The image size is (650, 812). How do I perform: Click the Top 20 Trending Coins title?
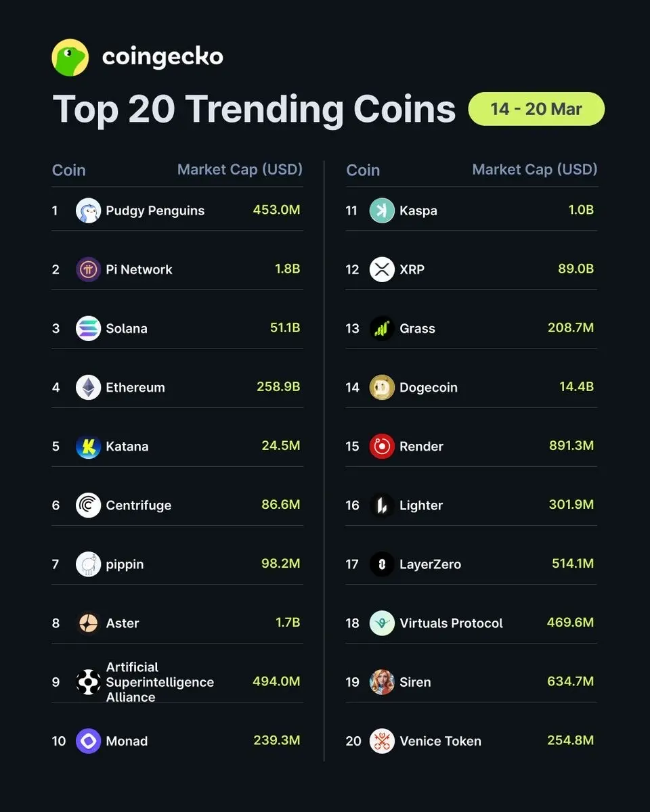point(254,109)
